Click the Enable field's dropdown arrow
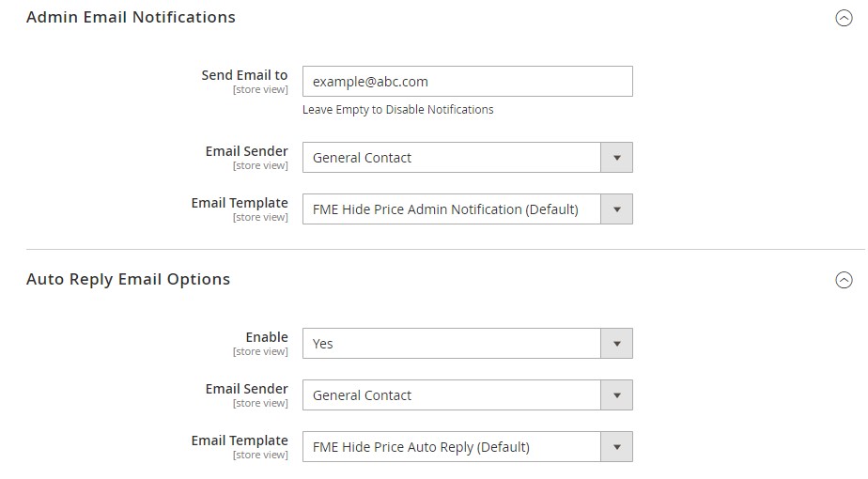Image resolution: width=868 pixels, height=479 pixels. coord(616,344)
